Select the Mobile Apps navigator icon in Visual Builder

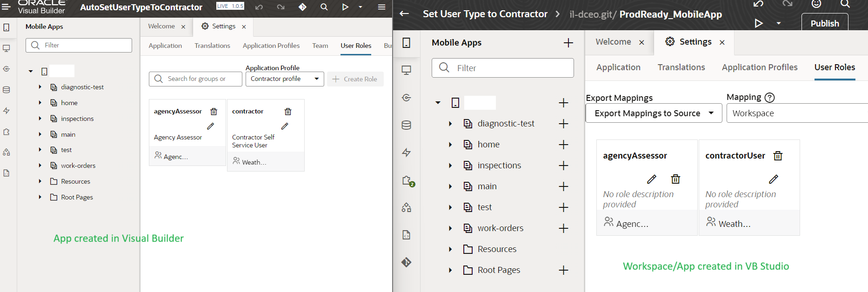pyautogui.click(x=7, y=27)
